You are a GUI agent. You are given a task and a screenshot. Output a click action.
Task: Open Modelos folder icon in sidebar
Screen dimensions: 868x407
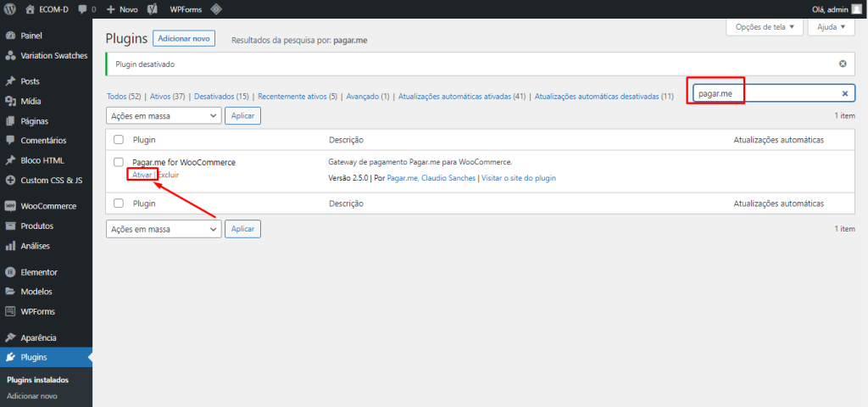10,292
